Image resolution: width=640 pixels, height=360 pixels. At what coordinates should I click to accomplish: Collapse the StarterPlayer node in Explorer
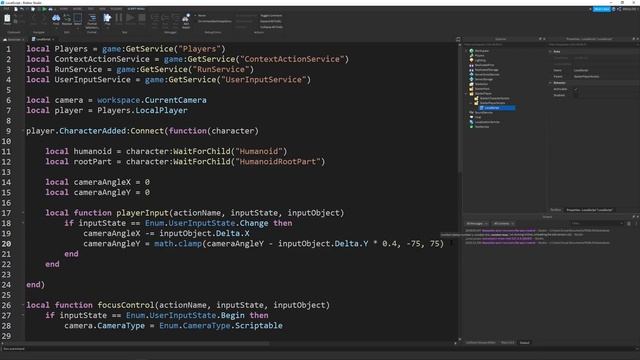tap(466, 93)
